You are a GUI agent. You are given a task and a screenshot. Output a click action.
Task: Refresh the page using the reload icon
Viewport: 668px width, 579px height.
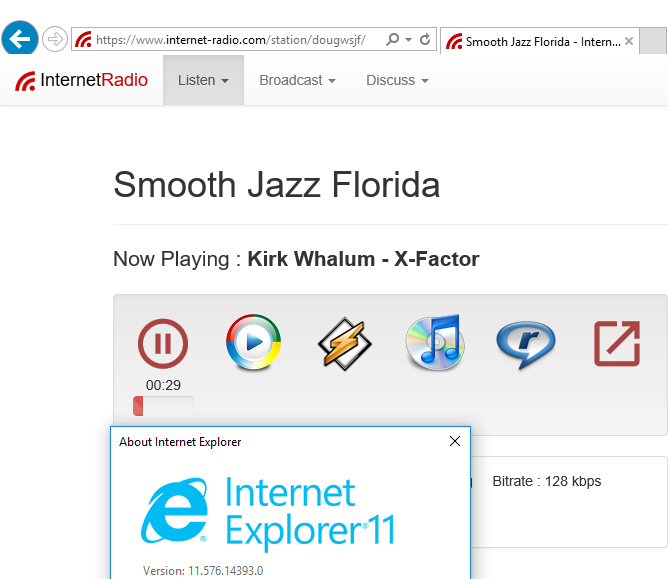[425, 40]
